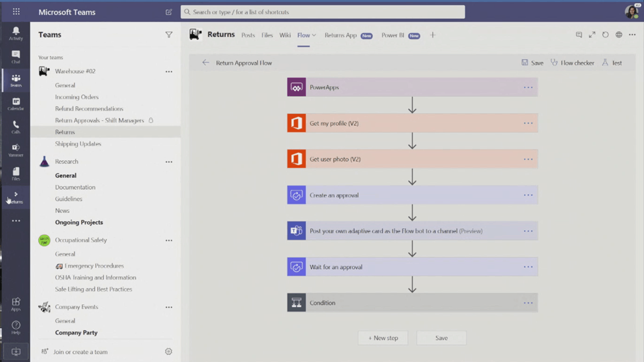This screenshot has height=362, width=644.
Task: Open more options for Warehouse #02 team
Action: pyautogui.click(x=169, y=72)
